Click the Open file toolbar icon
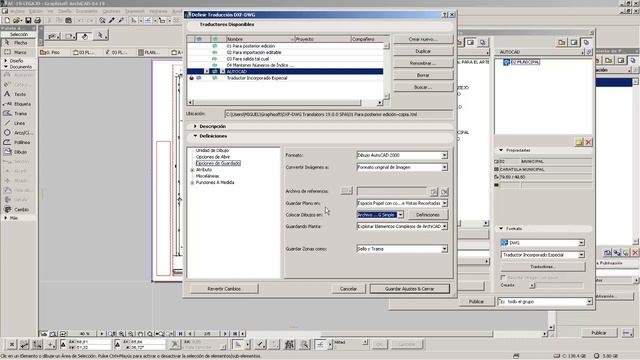 click(x=17, y=20)
